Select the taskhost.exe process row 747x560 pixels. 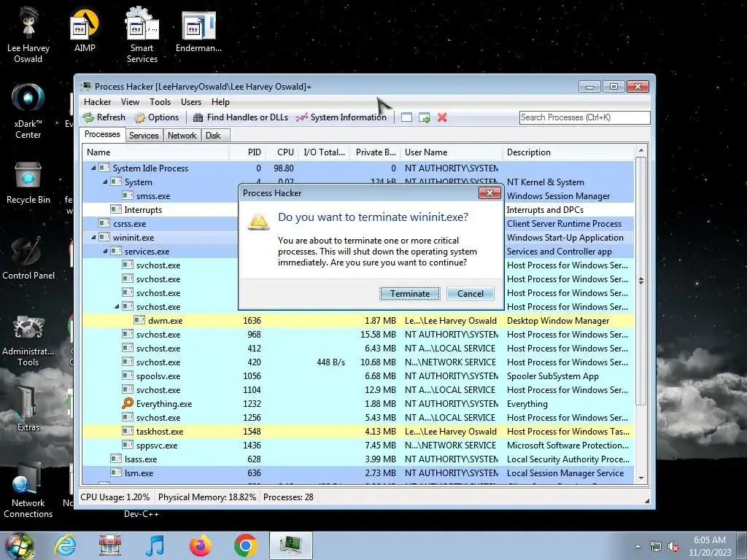point(358,432)
